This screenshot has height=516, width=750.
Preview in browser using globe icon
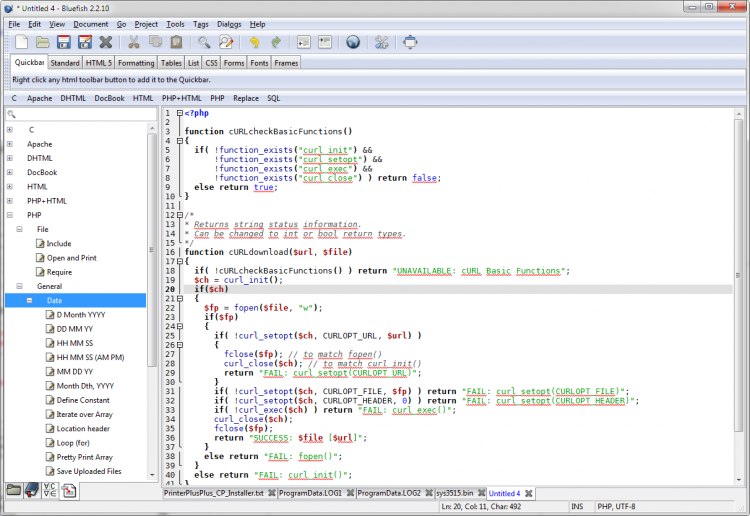point(352,42)
